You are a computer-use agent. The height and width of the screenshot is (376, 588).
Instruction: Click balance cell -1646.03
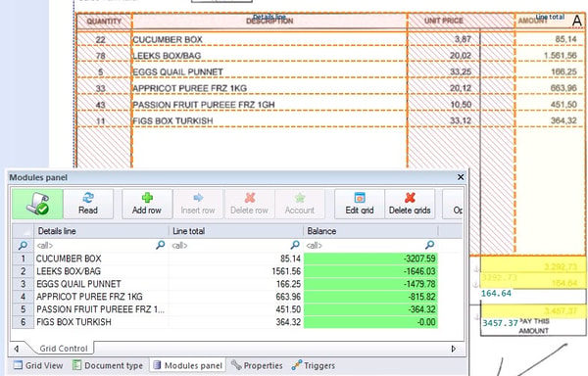(x=370, y=271)
